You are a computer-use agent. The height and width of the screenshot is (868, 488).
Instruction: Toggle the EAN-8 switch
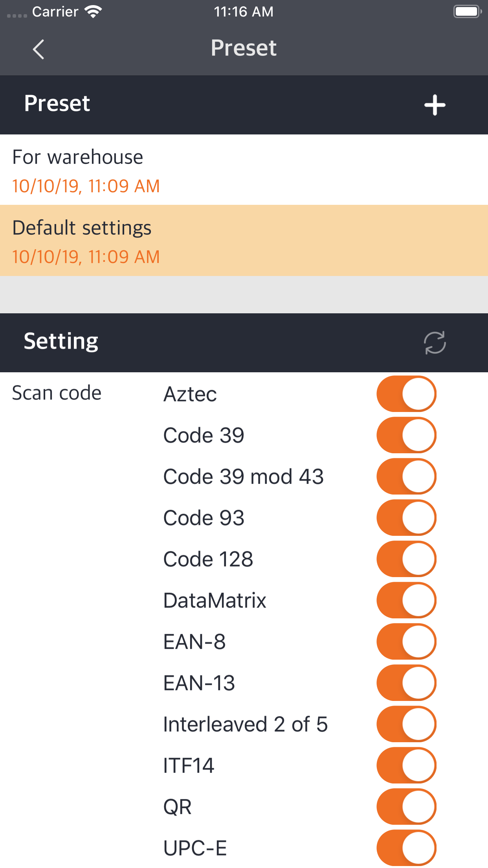[406, 642]
